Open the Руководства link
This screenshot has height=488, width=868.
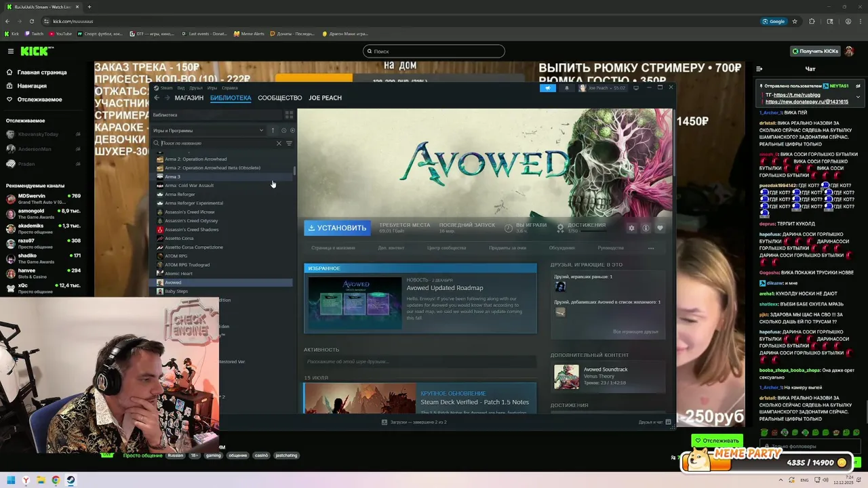610,248
